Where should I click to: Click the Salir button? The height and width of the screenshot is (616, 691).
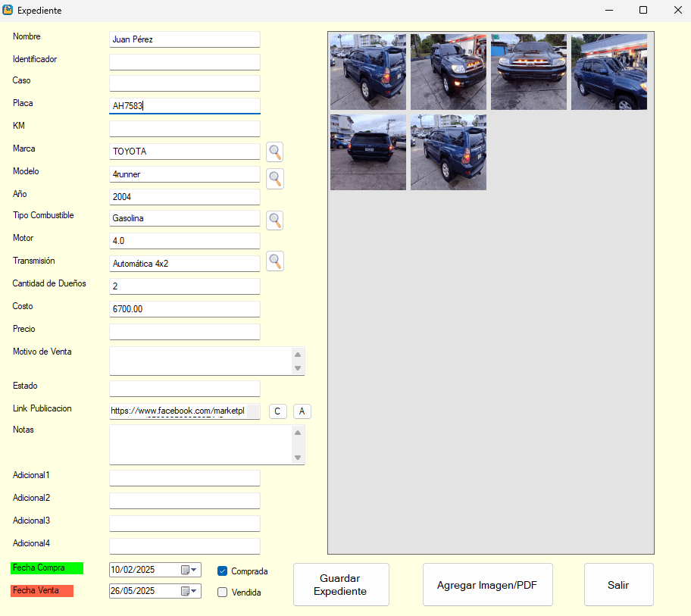coord(619,585)
